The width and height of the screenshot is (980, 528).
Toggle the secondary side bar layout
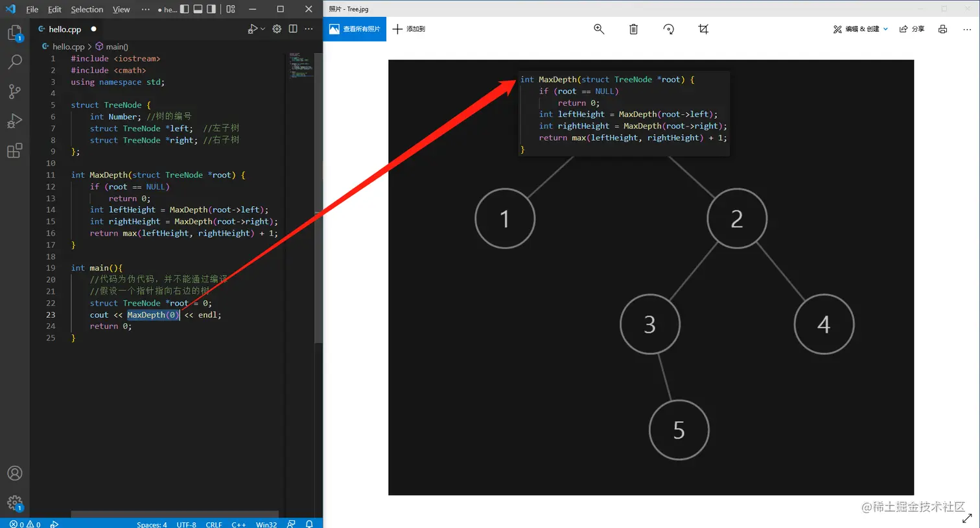coord(211,9)
